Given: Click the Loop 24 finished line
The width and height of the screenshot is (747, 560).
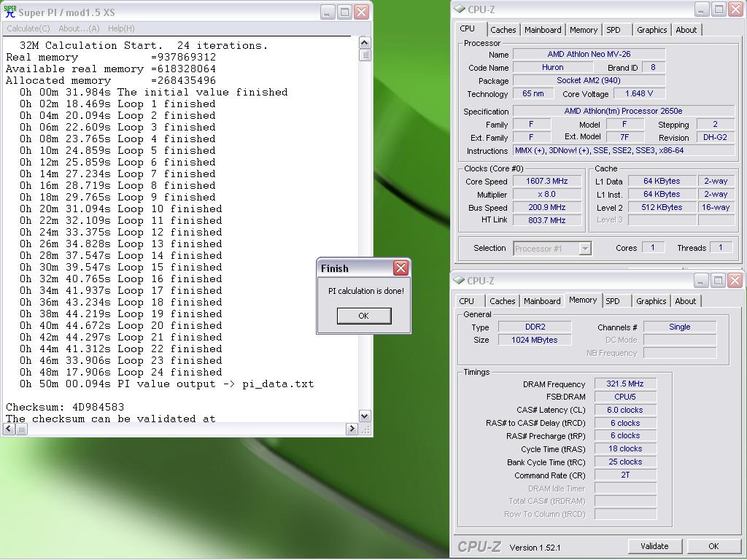Looking at the screenshot, I should [x=121, y=373].
